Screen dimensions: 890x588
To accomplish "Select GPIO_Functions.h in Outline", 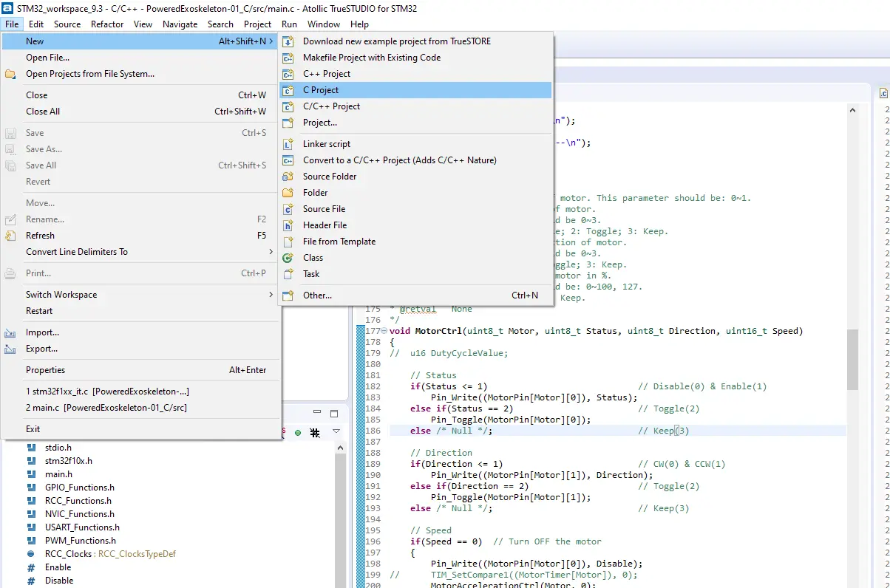I will [80, 488].
